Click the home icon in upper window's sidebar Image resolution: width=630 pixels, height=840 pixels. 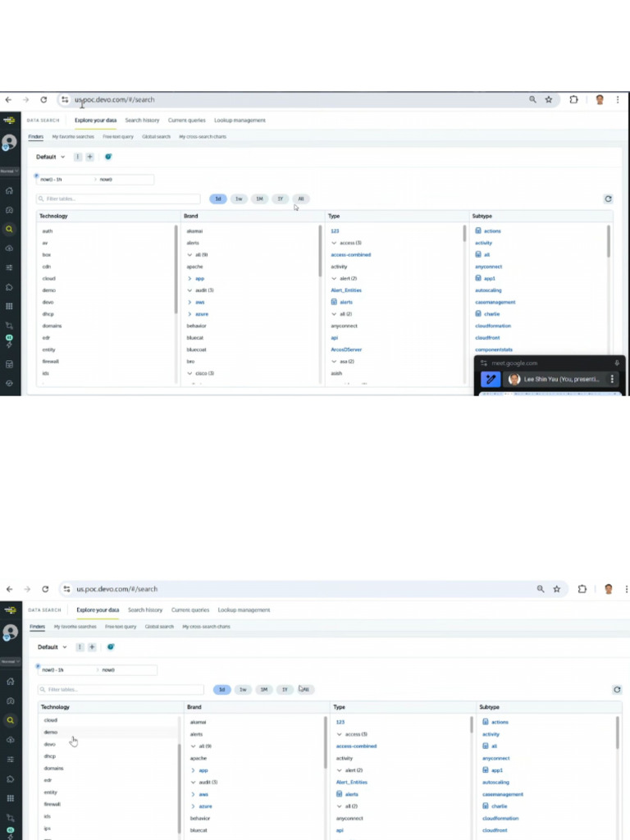click(9, 190)
